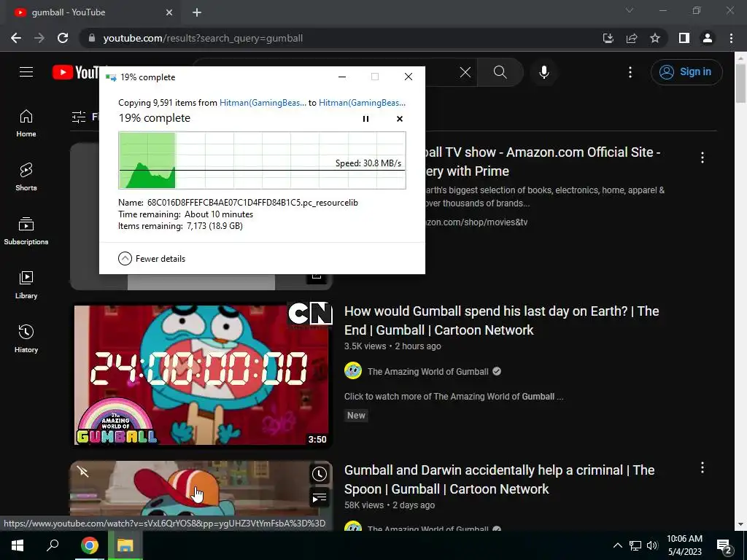Open the destination Hitman(GamingBeas... folder link

coord(362,102)
